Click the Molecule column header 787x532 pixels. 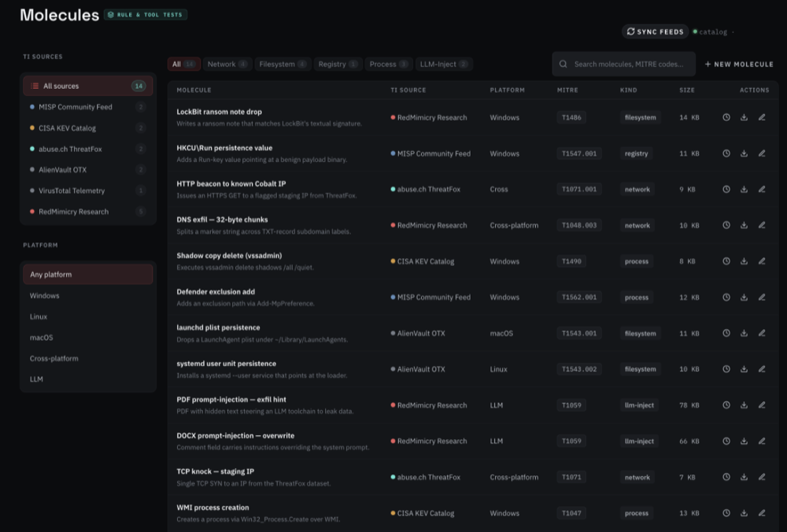pos(194,90)
